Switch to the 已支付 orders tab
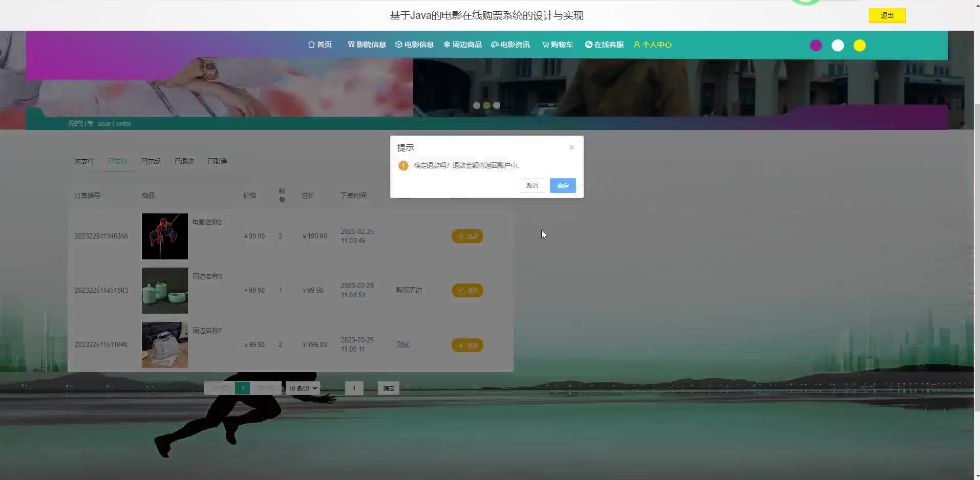This screenshot has height=480, width=980. [117, 161]
